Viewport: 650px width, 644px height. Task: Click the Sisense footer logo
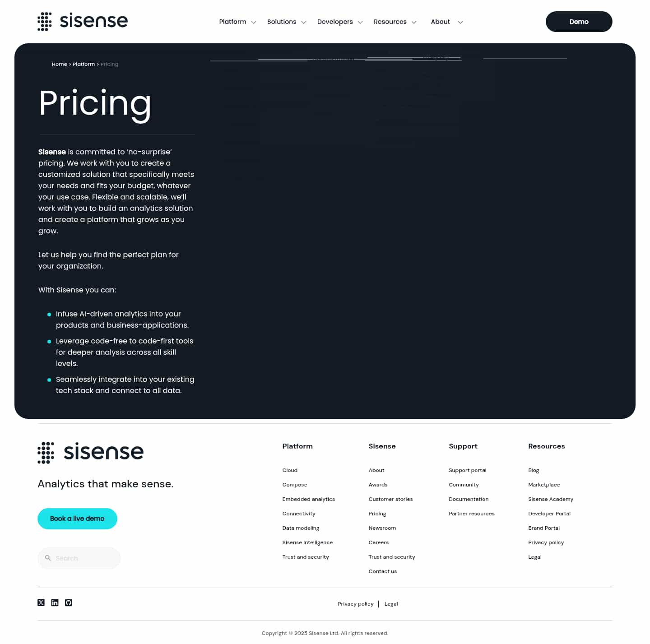tap(90, 452)
